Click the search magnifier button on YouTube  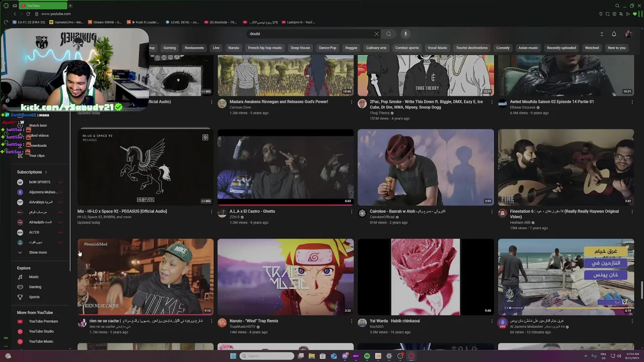388,34
